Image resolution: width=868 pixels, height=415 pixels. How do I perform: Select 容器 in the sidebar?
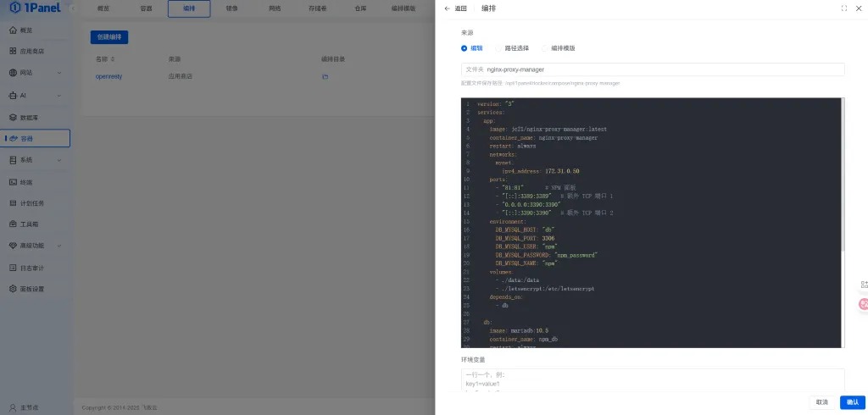pyautogui.click(x=36, y=138)
